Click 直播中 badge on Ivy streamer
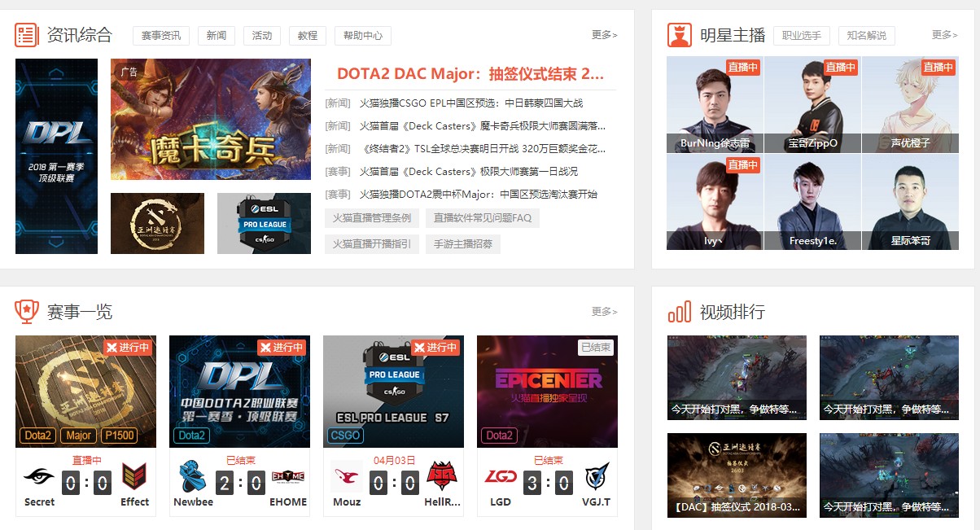The width and height of the screenshot is (980, 530). click(743, 165)
